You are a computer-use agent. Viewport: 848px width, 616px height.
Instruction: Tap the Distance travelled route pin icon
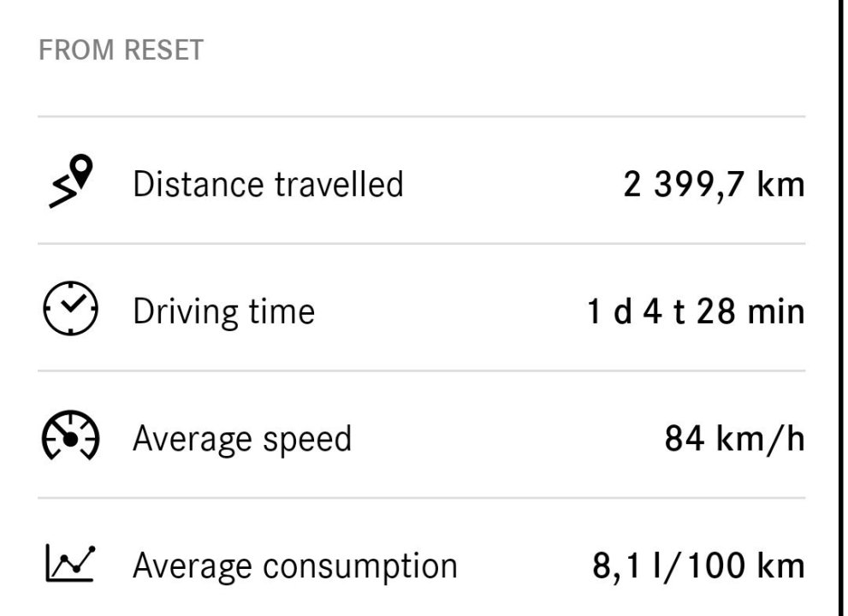point(70,181)
